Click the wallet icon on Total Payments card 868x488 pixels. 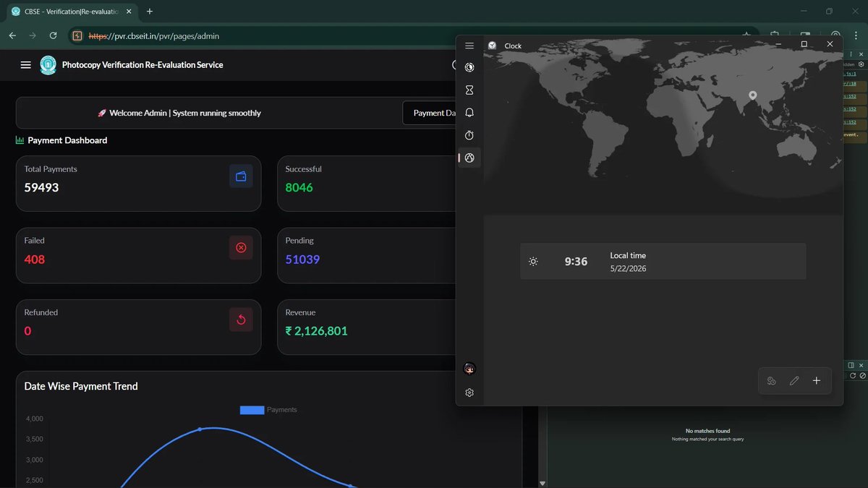point(241,176)
